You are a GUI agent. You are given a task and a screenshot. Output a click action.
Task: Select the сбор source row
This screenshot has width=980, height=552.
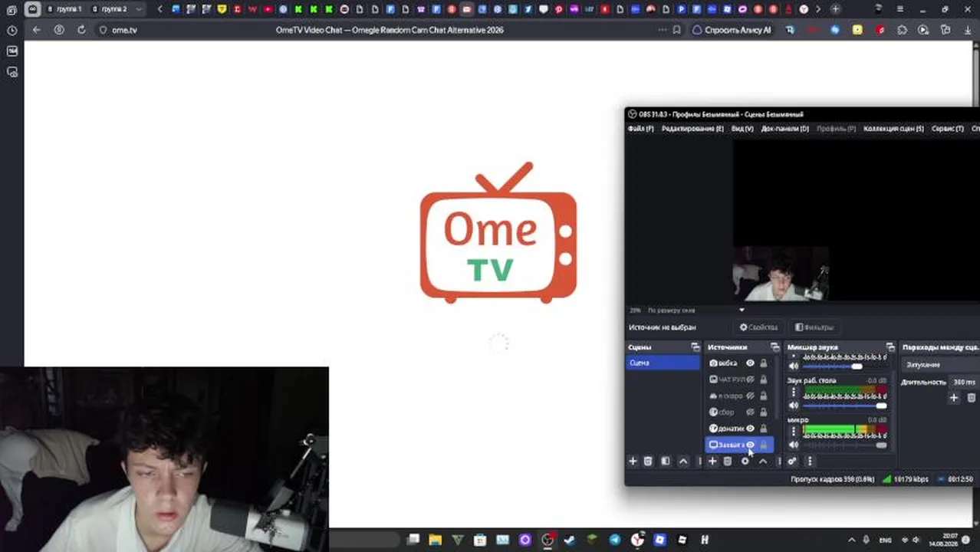click(x=739, y=412)
